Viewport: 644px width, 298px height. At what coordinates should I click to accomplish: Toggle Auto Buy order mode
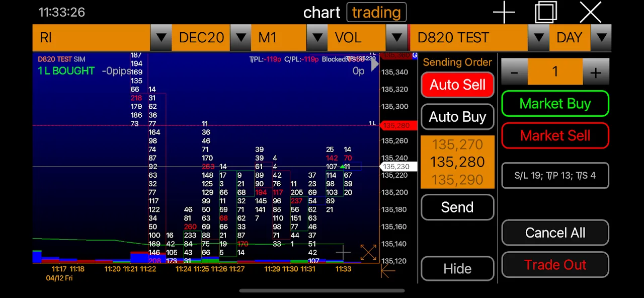pos(457,117)
